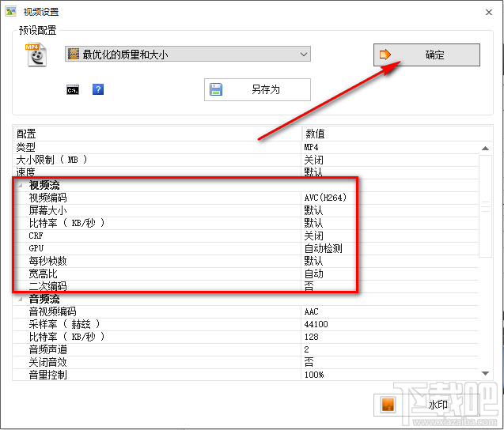Click the floppy disk icon on 另存为
This screenshot has height=430, width=504.
click(216, 89)
